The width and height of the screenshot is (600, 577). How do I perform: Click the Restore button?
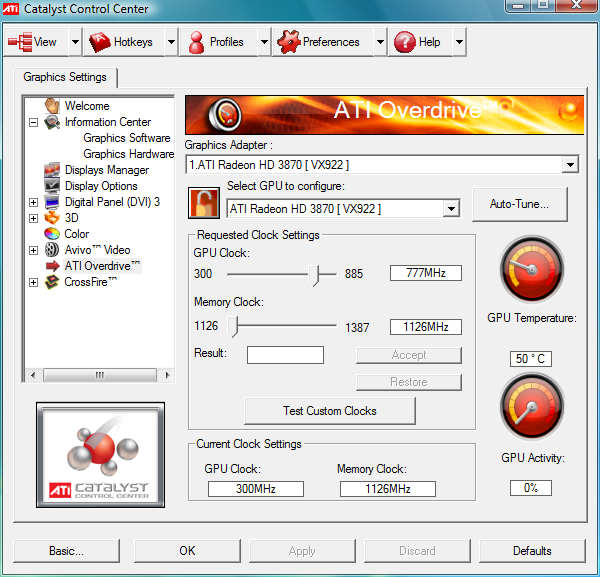(x=409, y=382)
